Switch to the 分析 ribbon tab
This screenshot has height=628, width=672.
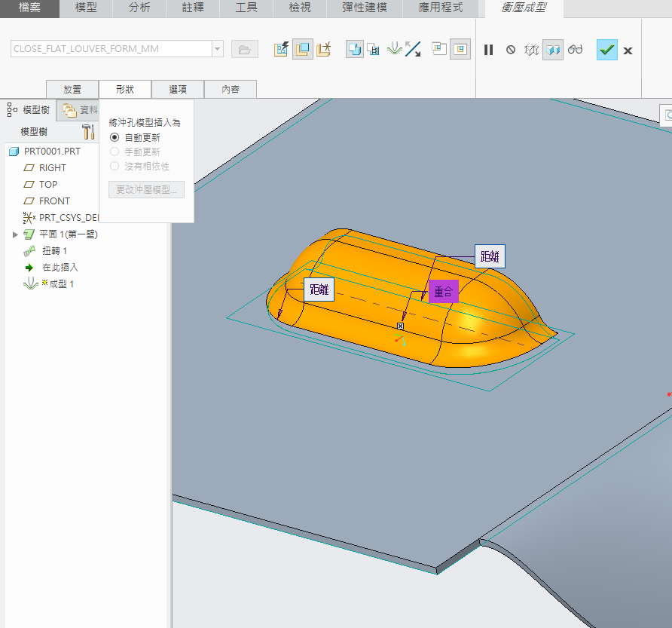pos(139,8)
